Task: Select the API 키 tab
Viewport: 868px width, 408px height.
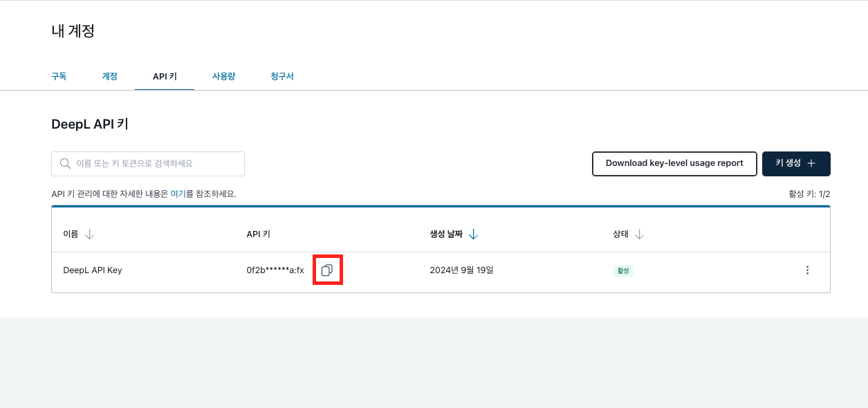Action: coord(165,76)
